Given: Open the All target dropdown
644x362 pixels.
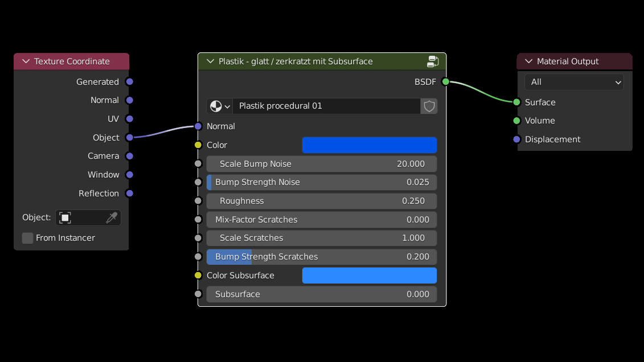Looking at the screenshot, I should point(574,82).
